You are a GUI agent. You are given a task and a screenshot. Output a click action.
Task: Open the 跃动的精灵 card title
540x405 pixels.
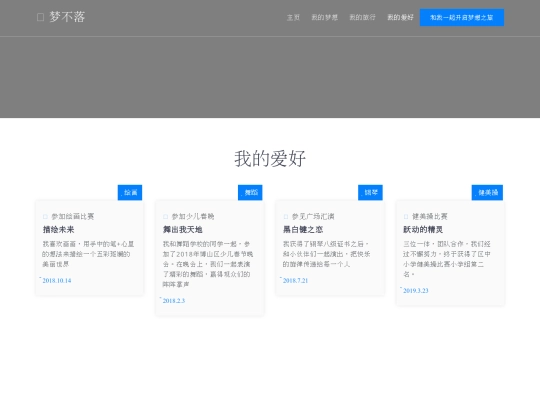423,230
